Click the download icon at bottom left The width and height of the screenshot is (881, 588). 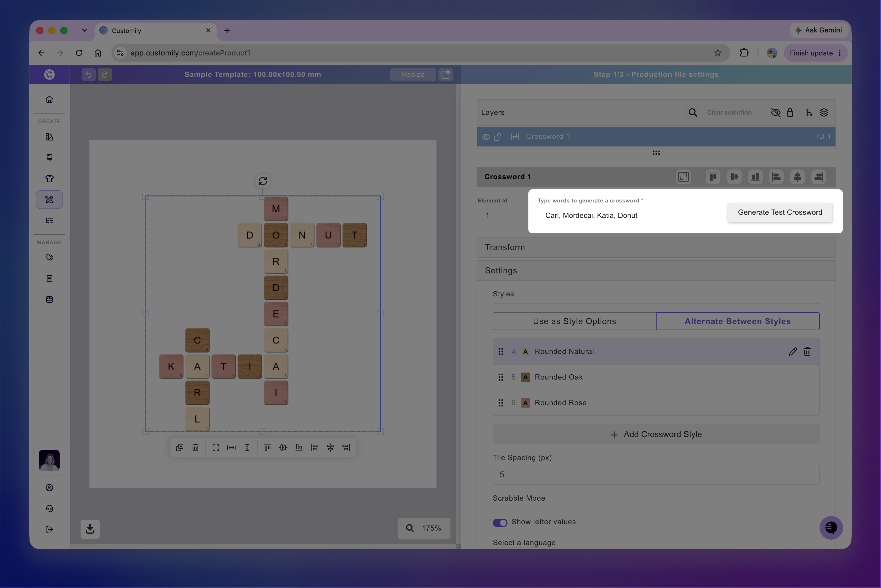tap(90, 529)
